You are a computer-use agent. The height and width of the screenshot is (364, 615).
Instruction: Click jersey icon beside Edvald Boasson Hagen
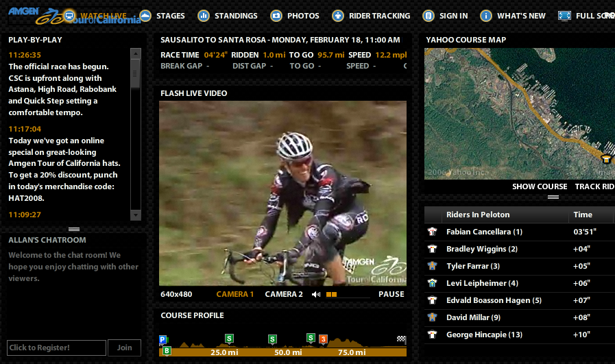point(432,300)
